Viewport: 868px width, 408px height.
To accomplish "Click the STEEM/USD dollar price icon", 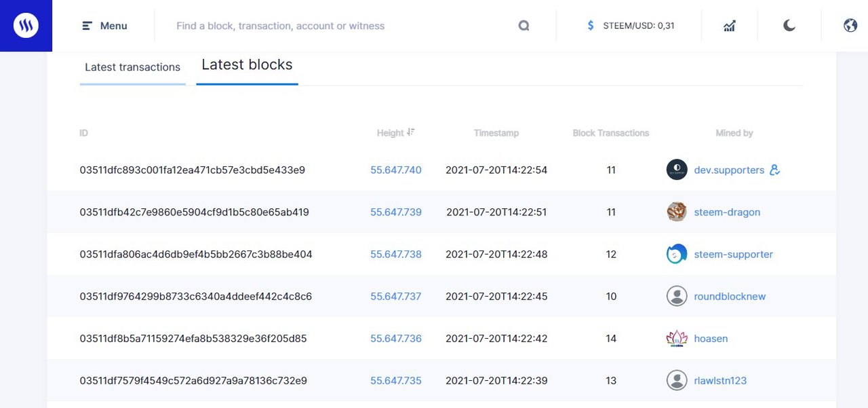I will click(x=591, y=26).
